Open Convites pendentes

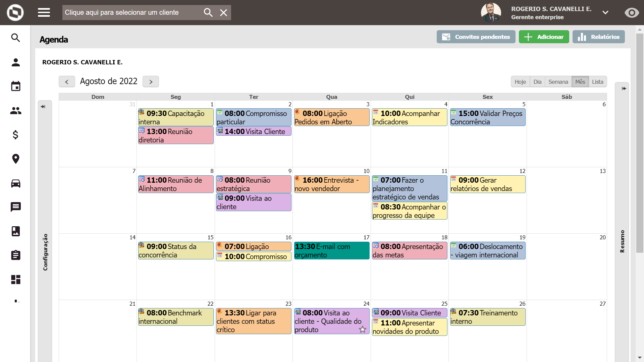coord(476,37)
